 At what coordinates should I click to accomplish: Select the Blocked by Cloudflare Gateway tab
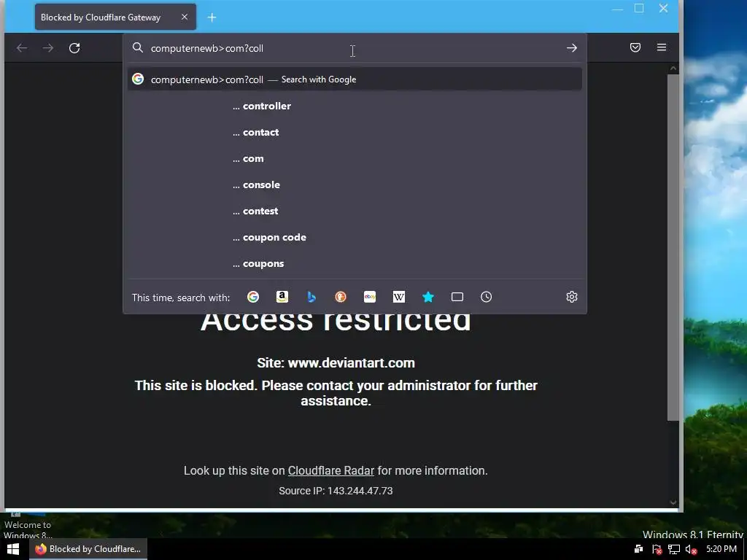coord(115,17)
